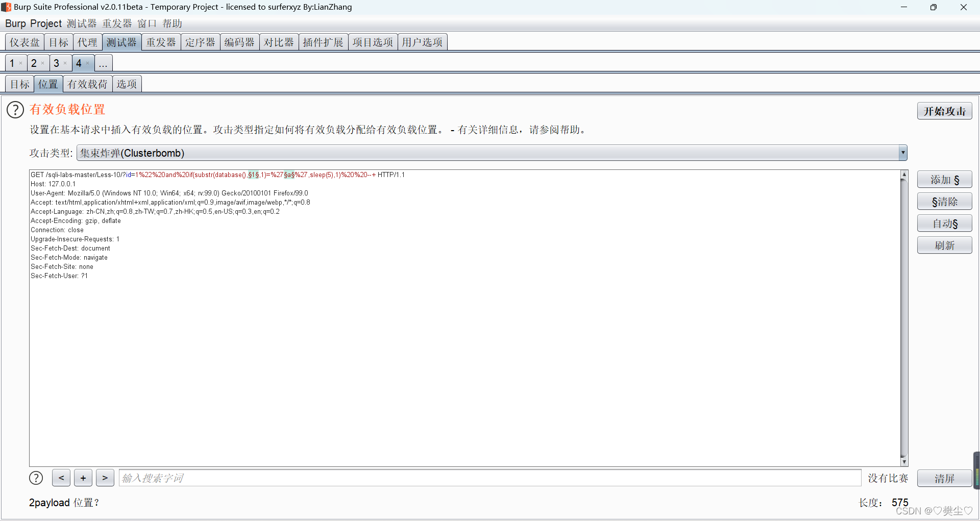Click the request editor vertical scrollbar track
The height and width of the screenshot is (521, 980).
tap(904, 318)
